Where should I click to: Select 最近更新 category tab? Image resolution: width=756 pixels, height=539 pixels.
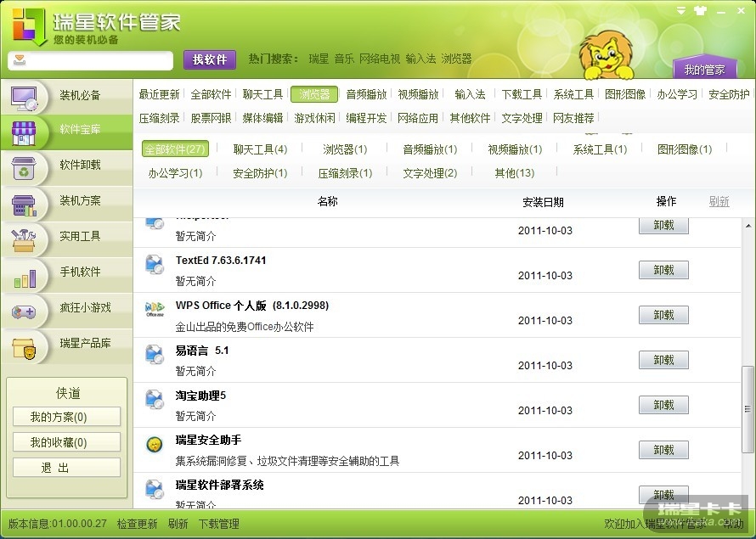point(159,94)
